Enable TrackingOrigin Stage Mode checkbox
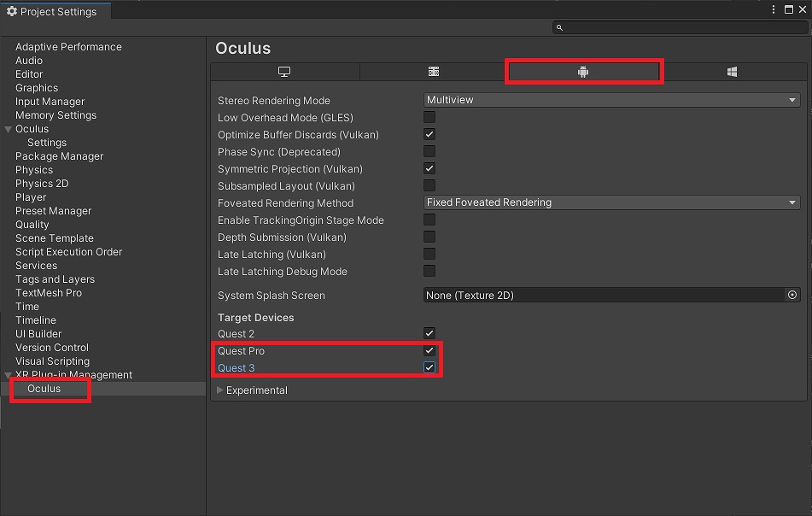Screen dimensions: 812x516 [x=429, y=220]
